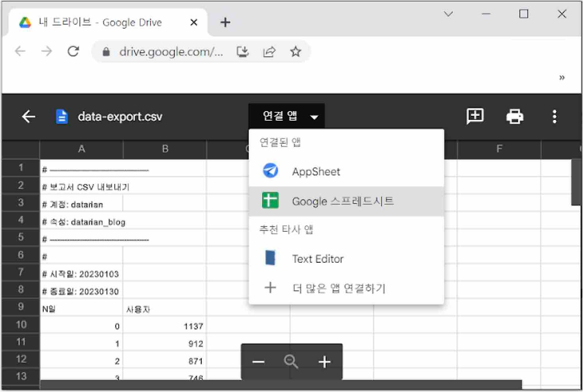The height and width of the screenshot is (392, 583).
Task: Click the '2' cell in row 12
Action: 82,359
